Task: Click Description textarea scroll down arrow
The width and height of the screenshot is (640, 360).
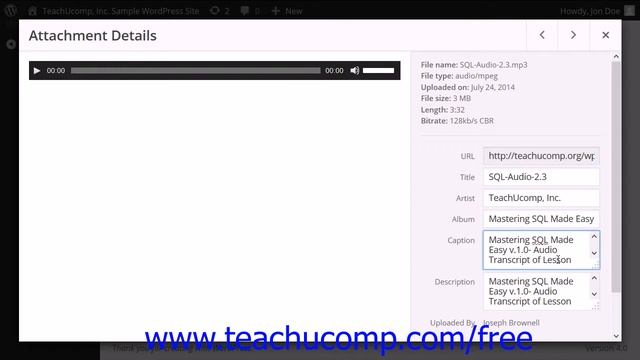Action: (x=594, y=294)
